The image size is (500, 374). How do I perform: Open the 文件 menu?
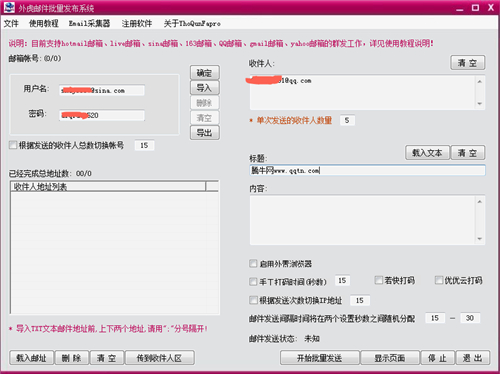pos(11,23)
